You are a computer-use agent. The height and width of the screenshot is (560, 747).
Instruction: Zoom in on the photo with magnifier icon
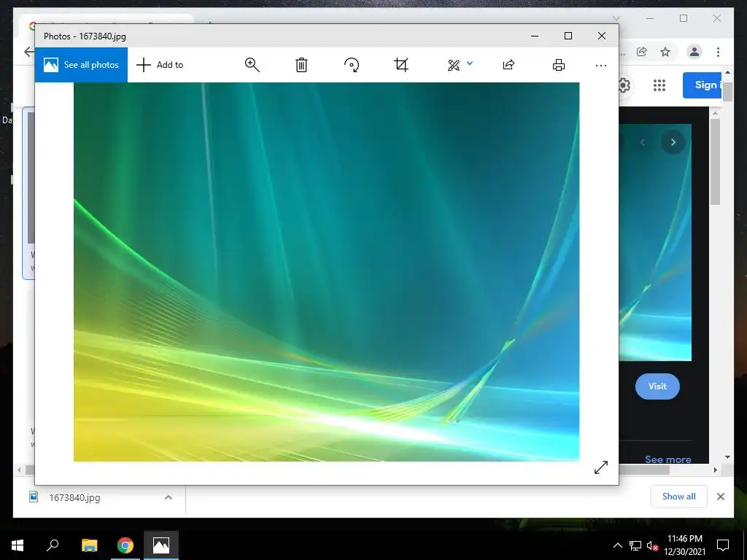252,65
